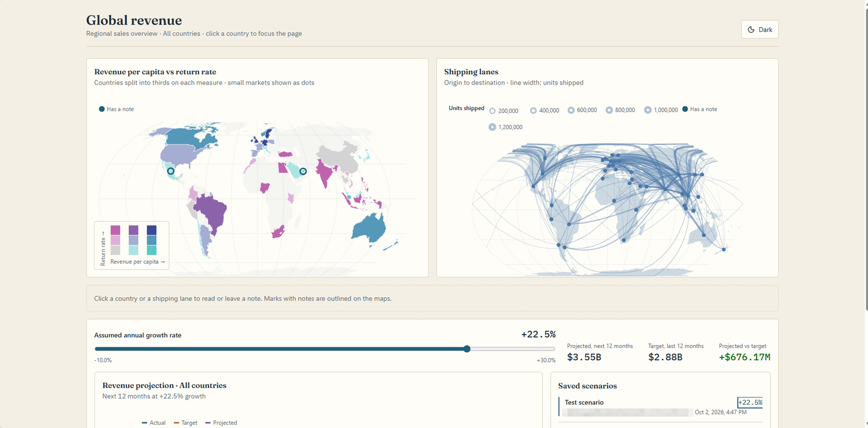
Task: Select the 400,000 units legend circle
Action: pos(533,110)
